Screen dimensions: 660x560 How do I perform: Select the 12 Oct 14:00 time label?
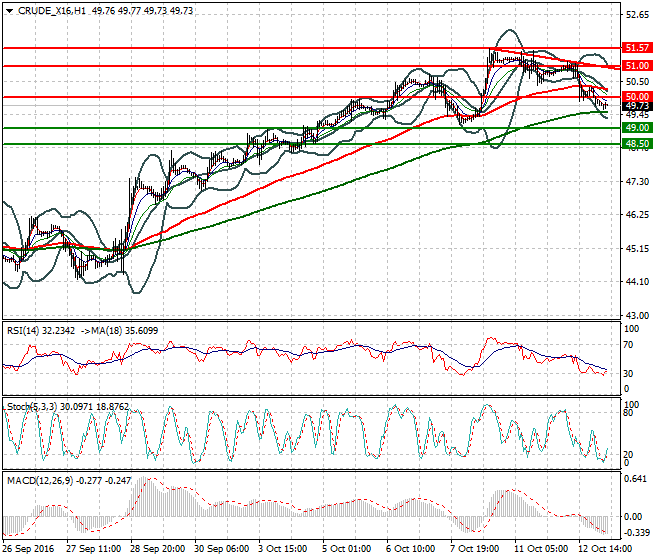pos(606,549)
